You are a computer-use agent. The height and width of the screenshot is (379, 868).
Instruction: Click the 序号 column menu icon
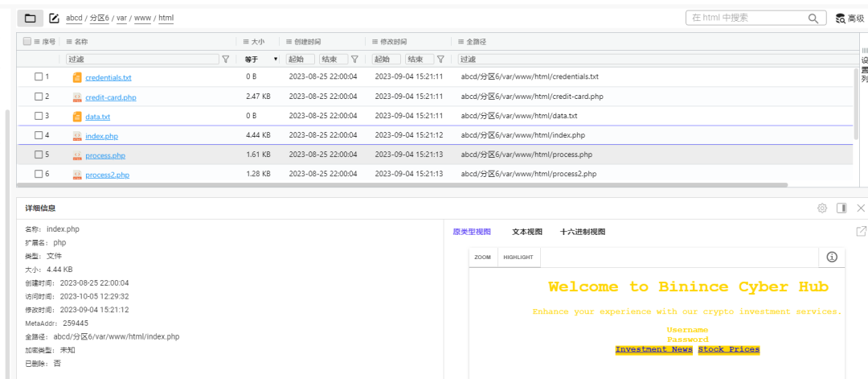[37, 42]
